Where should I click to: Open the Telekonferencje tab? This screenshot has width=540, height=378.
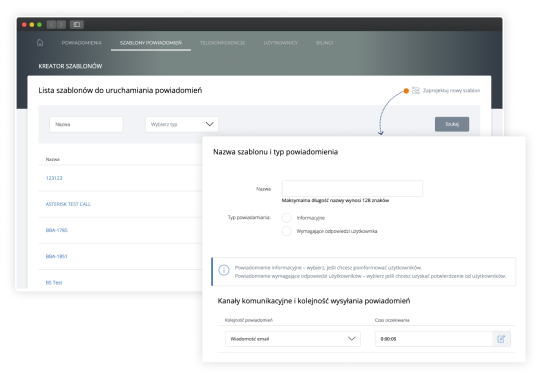(x=222, y=43)
